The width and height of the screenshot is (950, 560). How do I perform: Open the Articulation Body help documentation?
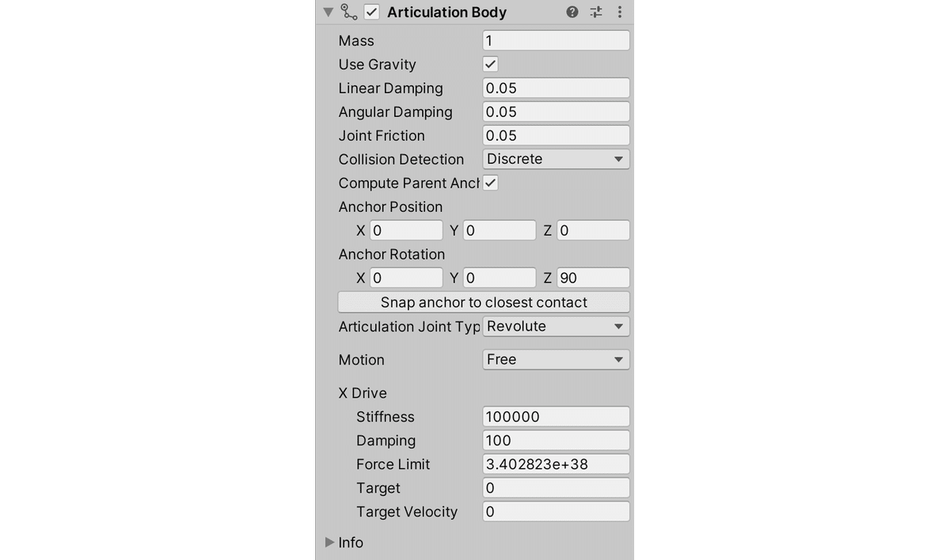pyautogui.click(x=572, y=12)
